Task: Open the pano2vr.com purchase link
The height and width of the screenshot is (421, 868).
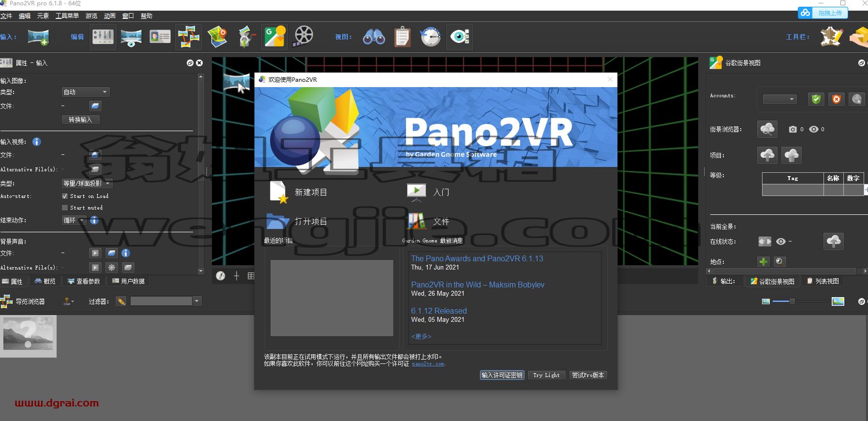Action: click(x=428, y=364)
